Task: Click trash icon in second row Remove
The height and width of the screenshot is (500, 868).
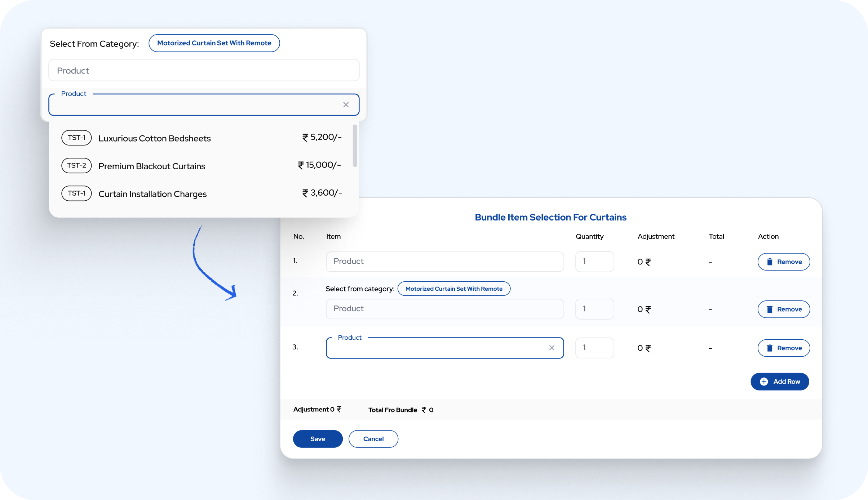Action: coord(770,309)
